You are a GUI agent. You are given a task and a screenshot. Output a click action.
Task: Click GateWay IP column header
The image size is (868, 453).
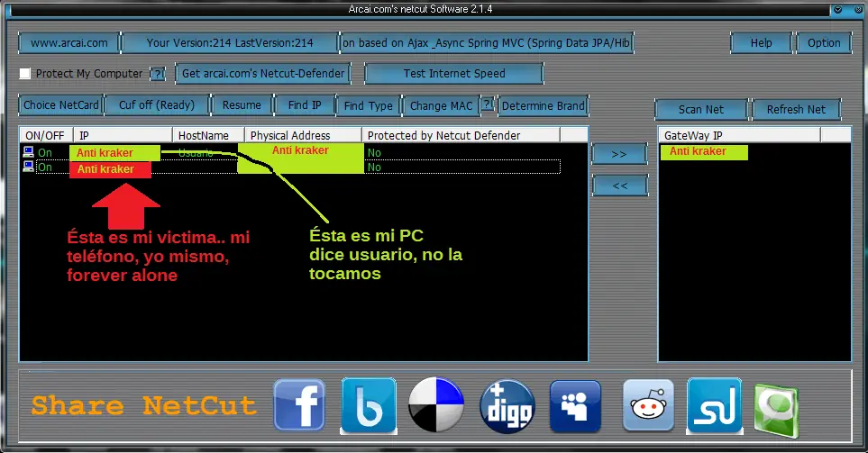739,135
